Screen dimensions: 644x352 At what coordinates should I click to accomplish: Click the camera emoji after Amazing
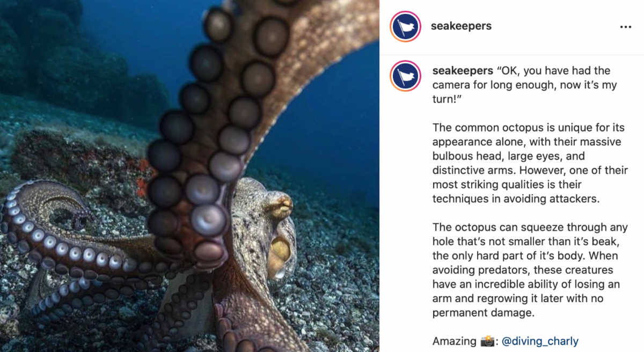click(x=488, y=341)
